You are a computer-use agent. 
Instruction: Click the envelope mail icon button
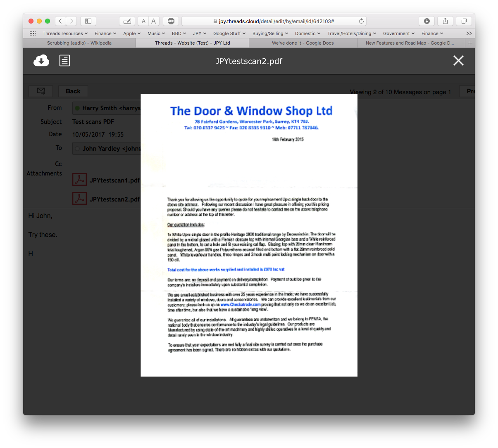coord(41,91)
